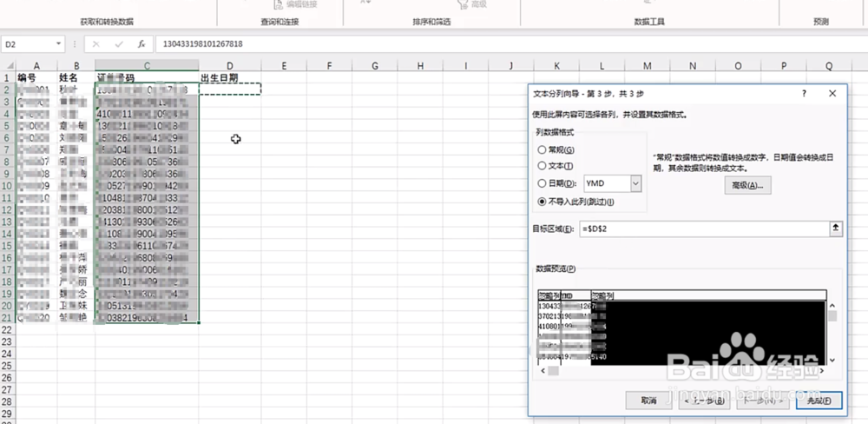Select the YMD column in the data preview
Image resolution: width=868 pixels, height=424 pixels.
575,295
